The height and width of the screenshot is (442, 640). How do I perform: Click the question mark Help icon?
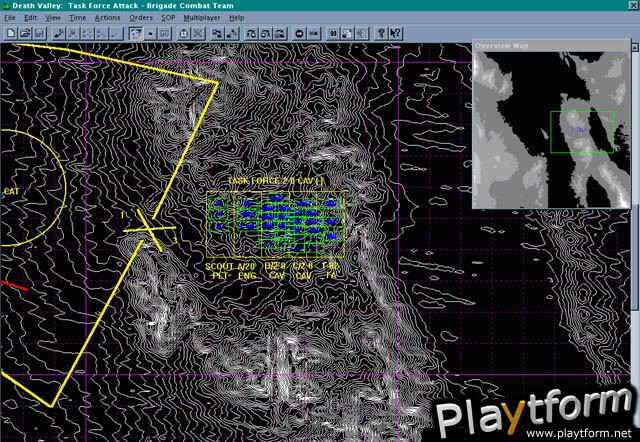click(381, 33)
